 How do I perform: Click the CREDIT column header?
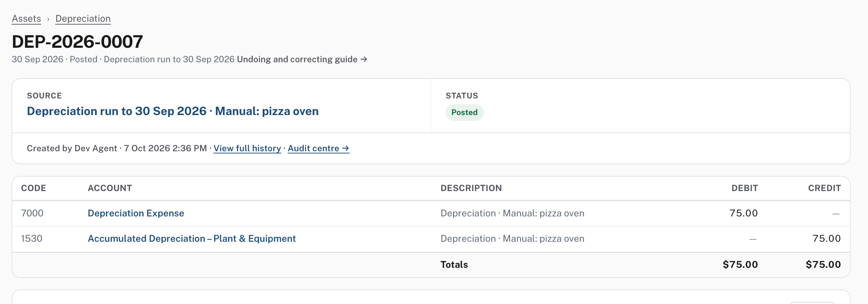[825, 188]
